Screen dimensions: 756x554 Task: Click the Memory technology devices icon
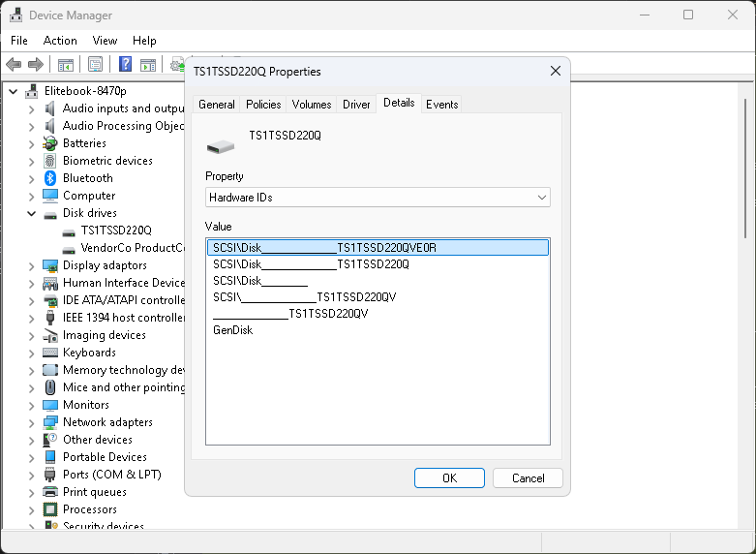(x=50, y=370)
